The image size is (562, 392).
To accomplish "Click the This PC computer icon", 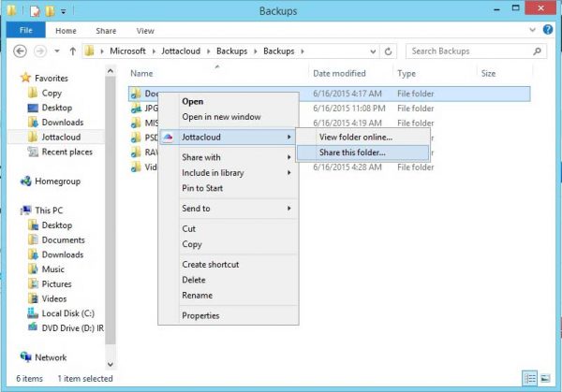I will [26, 211].
